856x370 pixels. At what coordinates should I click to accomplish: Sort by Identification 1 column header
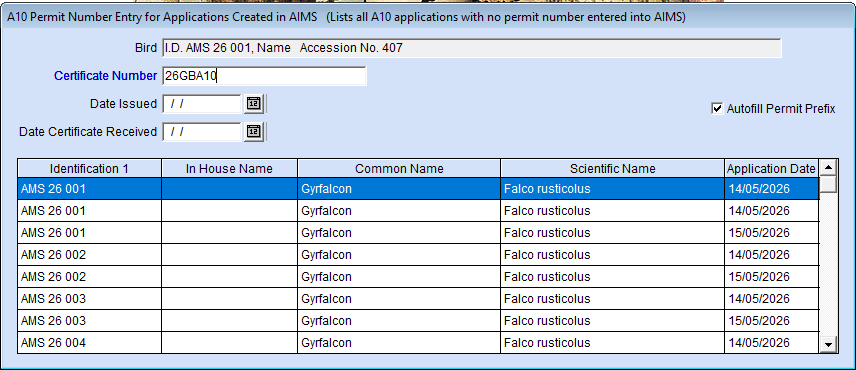click(90, 169)
